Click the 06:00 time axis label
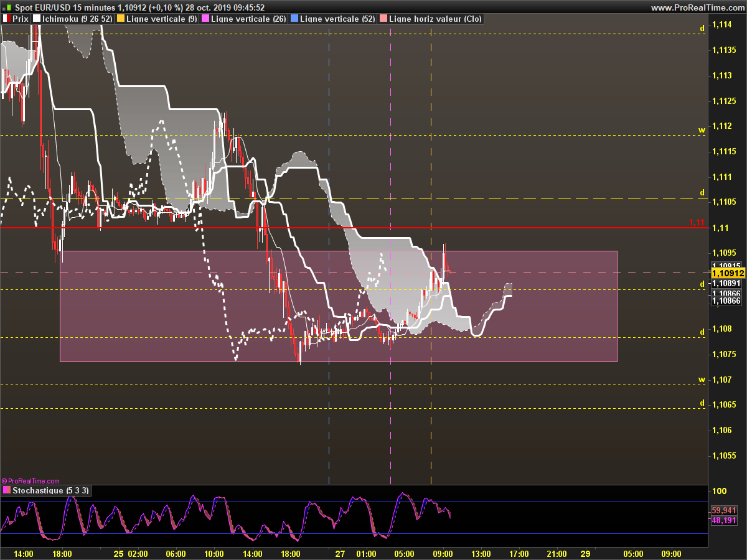The height and width of the screenshot is (560, 747). pyautogui.click(x=176, y=553)
